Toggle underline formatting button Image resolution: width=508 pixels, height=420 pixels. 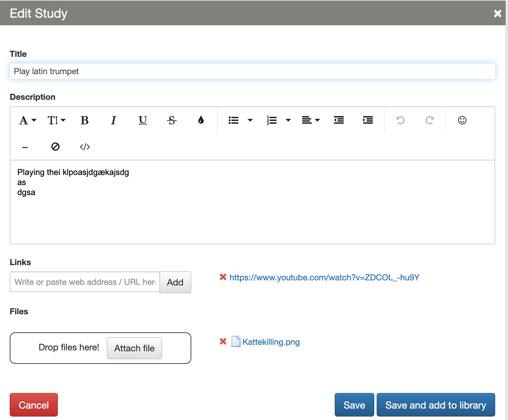(x=143, y=120)
